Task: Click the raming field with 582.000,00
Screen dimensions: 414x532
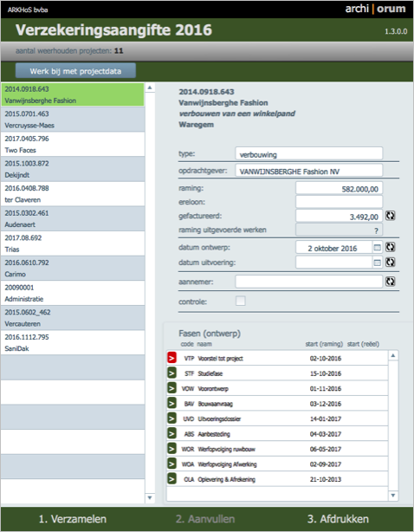Action: pos(339,189)
